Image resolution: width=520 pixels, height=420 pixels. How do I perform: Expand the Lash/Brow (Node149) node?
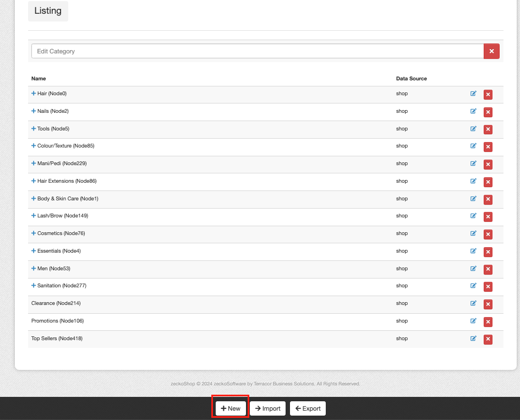coord(34,216)
